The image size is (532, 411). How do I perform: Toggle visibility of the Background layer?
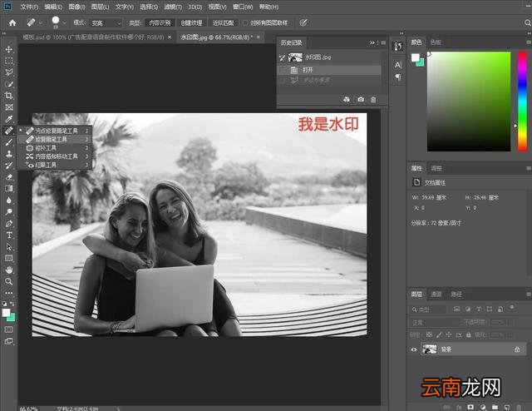pos(414,349)
